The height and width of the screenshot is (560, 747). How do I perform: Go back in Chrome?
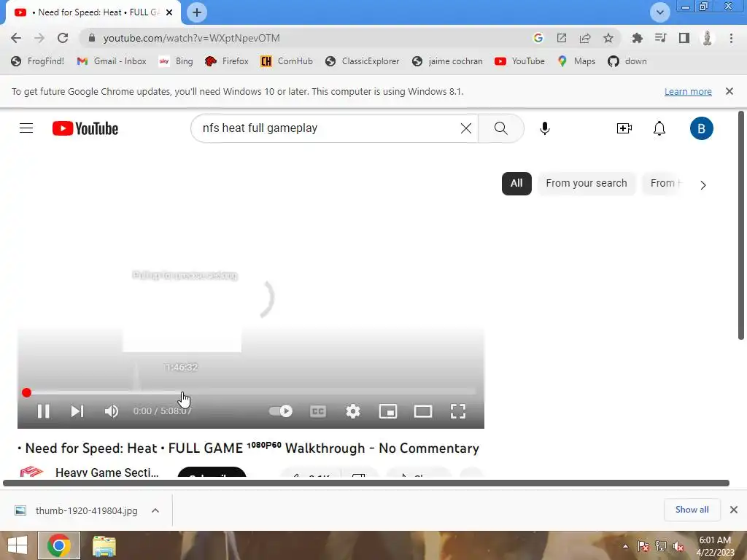pos(16,38)
